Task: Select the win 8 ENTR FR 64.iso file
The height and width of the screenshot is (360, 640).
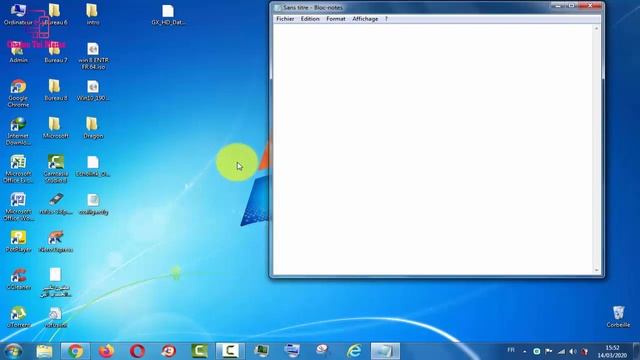Action: tap(93, 56)
